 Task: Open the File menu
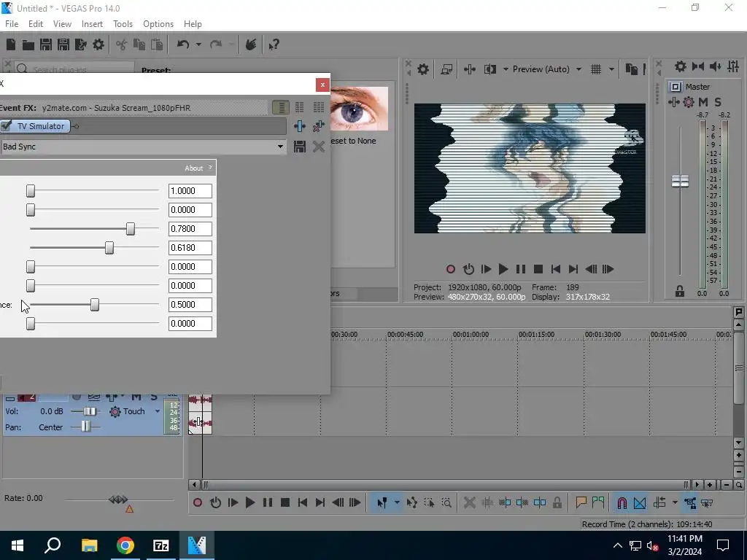click(12, 24)
